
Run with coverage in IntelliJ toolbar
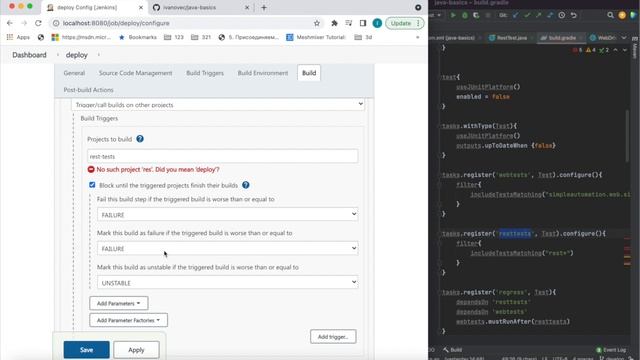476,15
